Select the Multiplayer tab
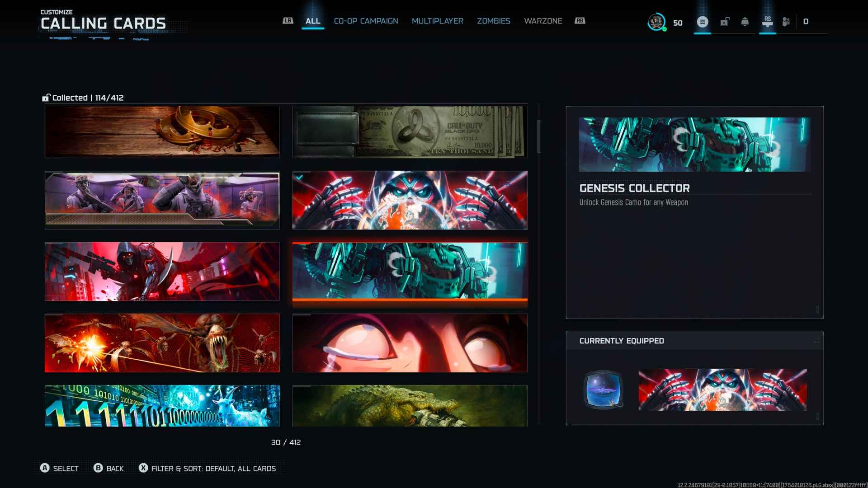Screen dimensions: 868x488 pyautogui.click(x=437, y=21)
